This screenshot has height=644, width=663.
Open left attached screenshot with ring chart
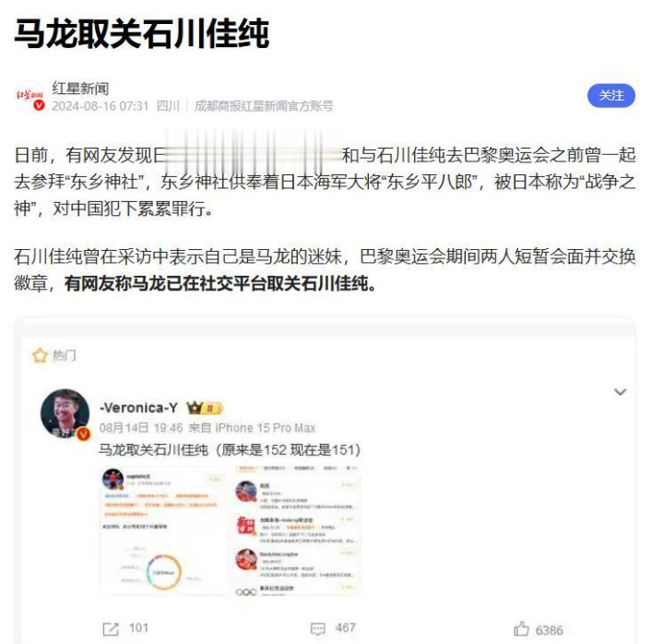(163, 531)
